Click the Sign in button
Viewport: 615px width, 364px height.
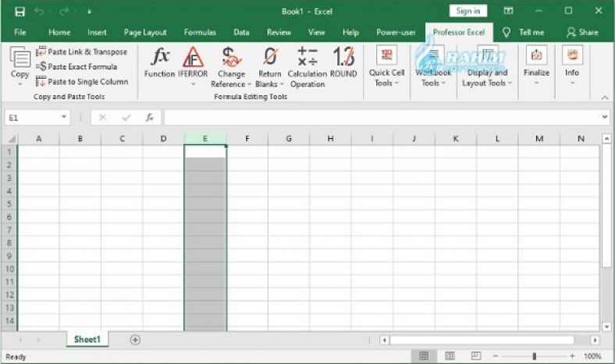[x=468, y=11]
